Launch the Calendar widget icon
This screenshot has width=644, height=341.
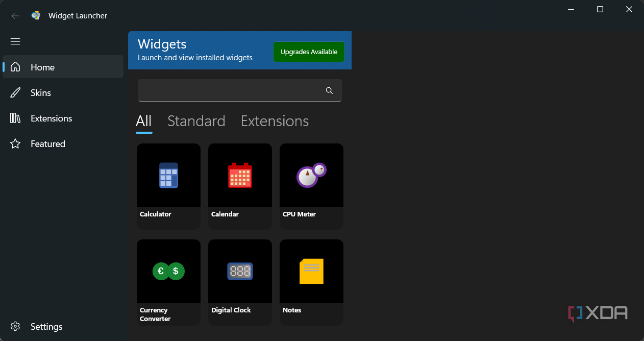(x=240, y=175)
